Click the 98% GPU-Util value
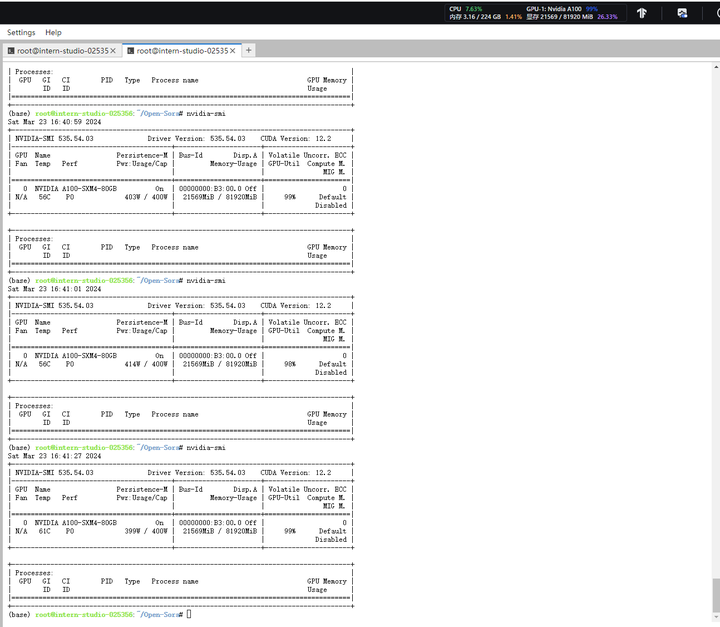The width and height of the screenshot is (720, 627). click(x=290, y=364)
